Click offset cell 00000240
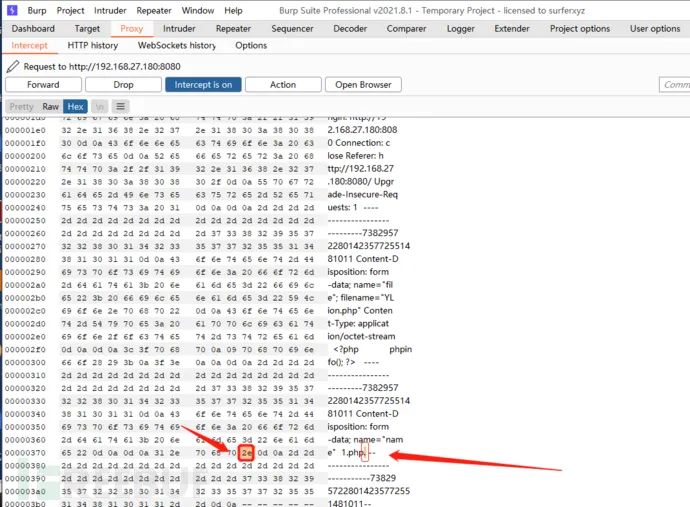The height and width of the screenshot is (507, 690). tap(25, 208)
